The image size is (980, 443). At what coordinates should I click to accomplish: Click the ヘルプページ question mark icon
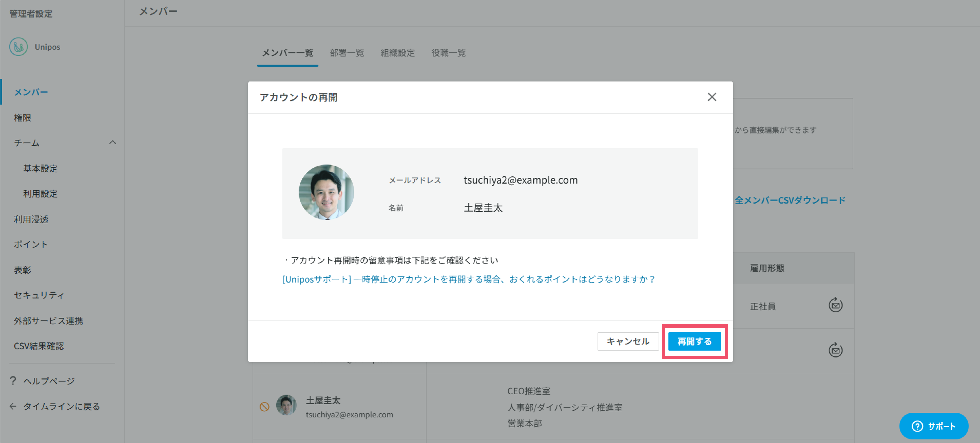point(13,381)
